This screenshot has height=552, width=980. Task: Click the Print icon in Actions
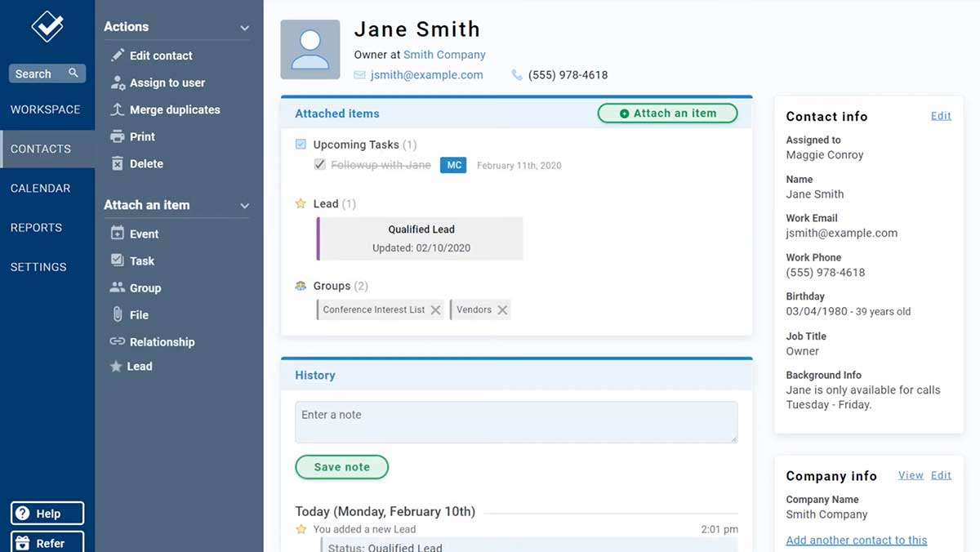tap(117, 136)
